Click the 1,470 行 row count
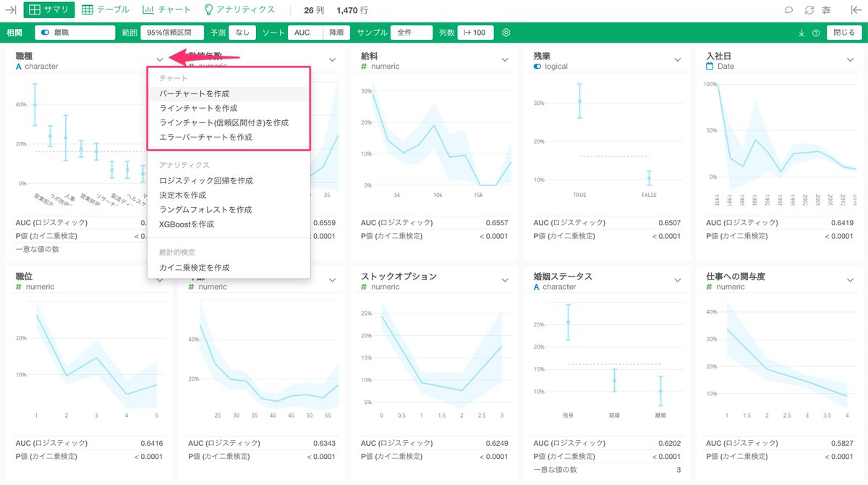Viewport: 868px width, 485px height. pyautogui.click(x=352, y=10)
